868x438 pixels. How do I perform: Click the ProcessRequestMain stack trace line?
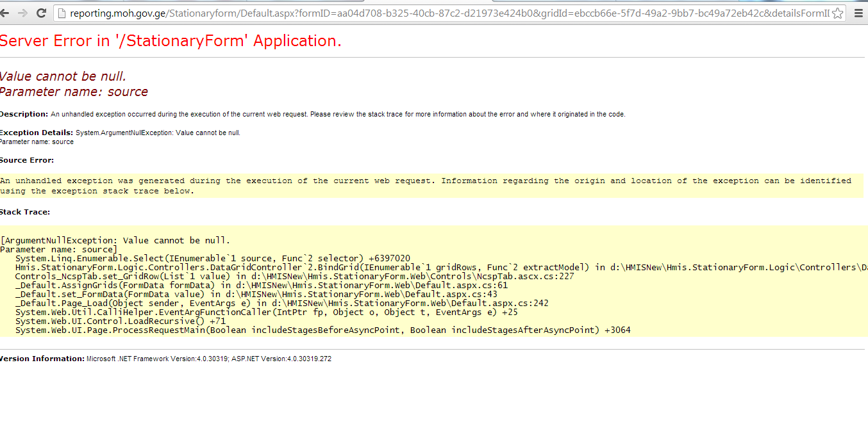pos(322,330)
